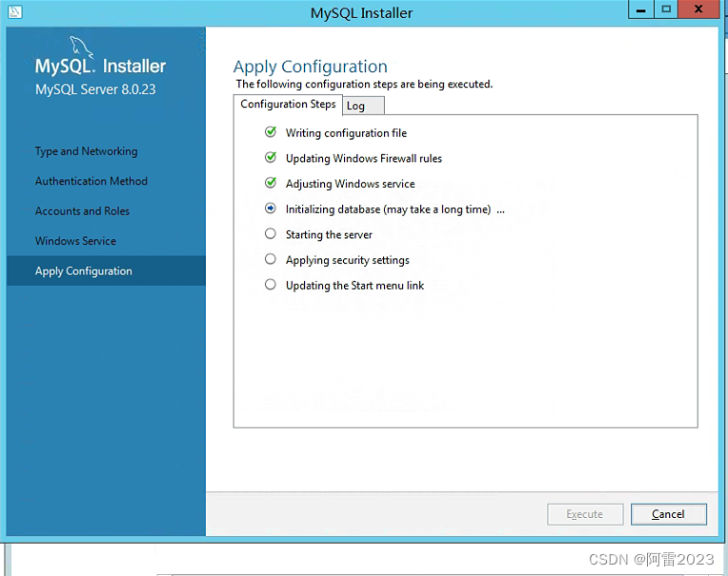Click the circle beside Applying security settings
The image size is (728, 576).
point(271,259)
